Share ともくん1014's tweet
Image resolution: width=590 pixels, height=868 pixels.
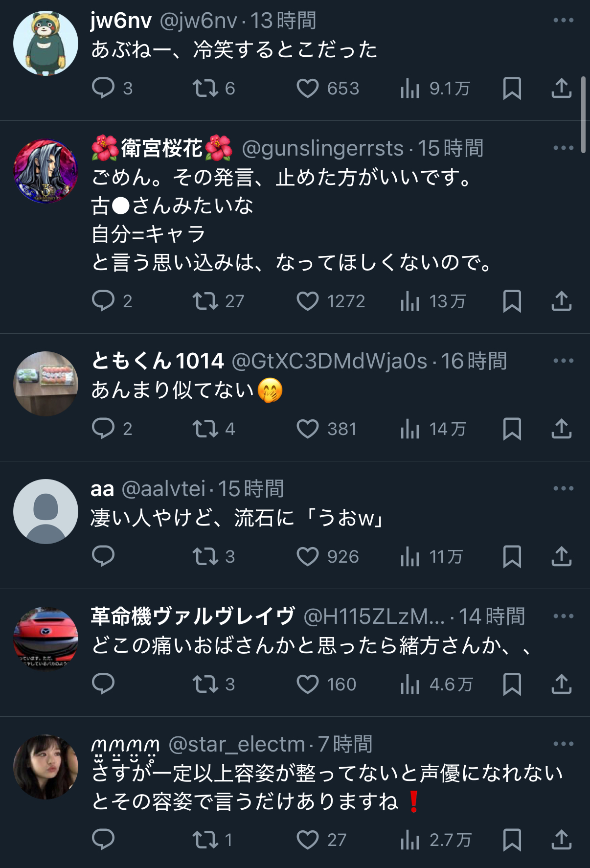point(562,429)
